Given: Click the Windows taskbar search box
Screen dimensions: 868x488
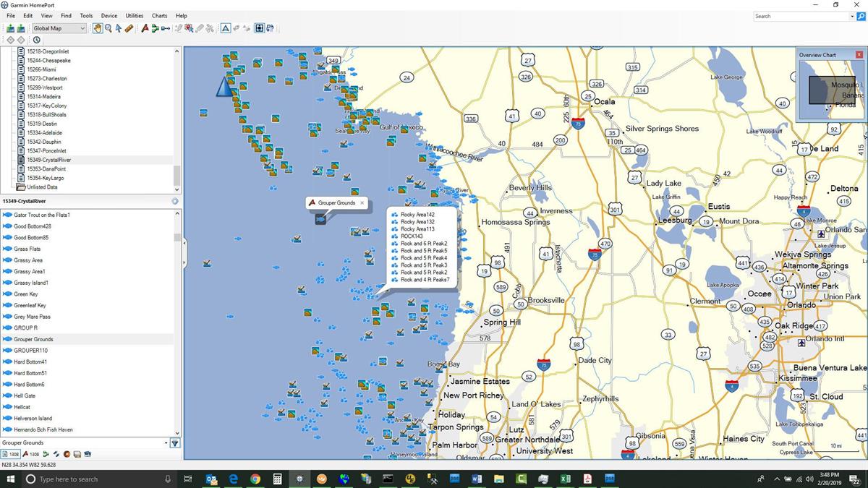Looking at the screenshot, I should 98,479.
